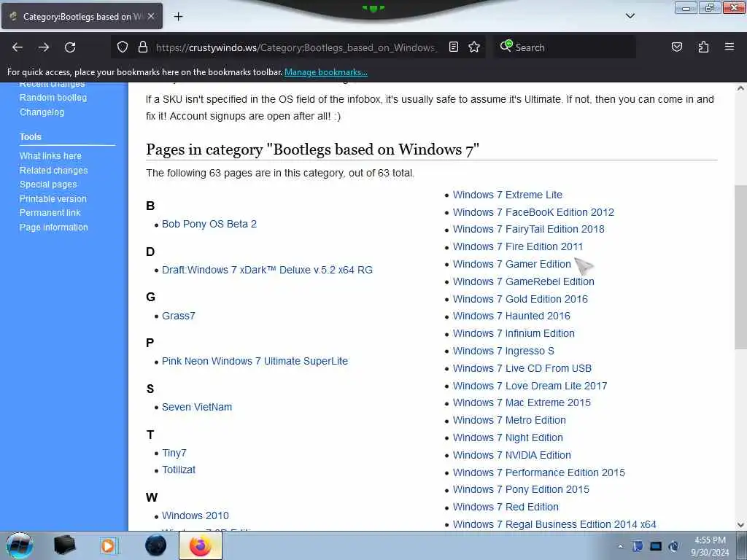Open Windows 7 FaceBooK Edition 2012

533,212
